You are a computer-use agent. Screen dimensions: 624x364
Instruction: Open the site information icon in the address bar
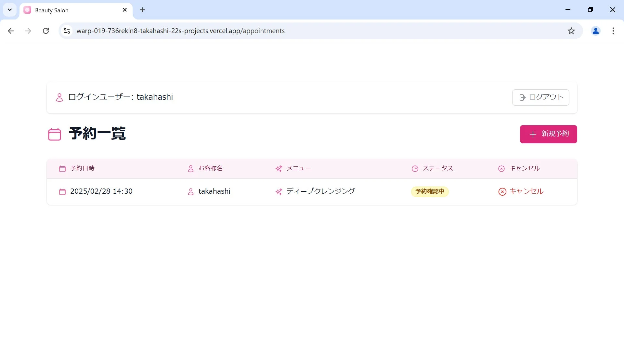(x=67, y=31)
